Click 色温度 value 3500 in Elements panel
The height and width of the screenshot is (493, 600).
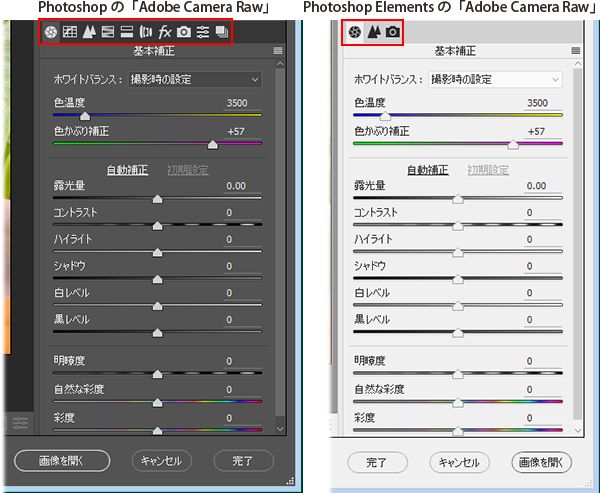click(538, 103)
